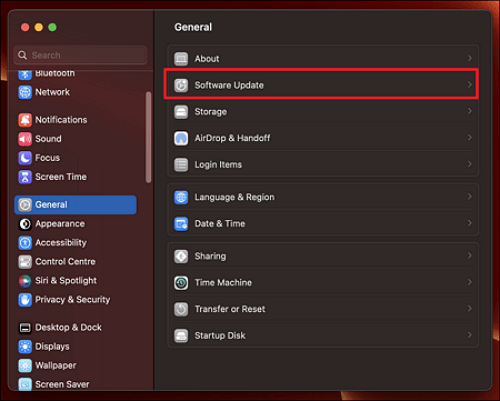Click the search magnifier icon
500x401 pixels.
(22, 55)
